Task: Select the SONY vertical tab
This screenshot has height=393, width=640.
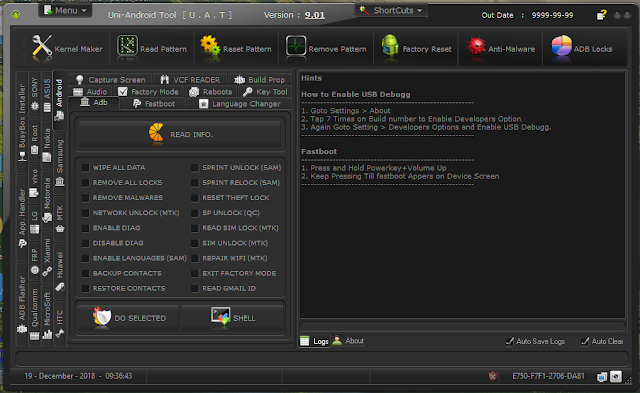Action: point(35,94)
